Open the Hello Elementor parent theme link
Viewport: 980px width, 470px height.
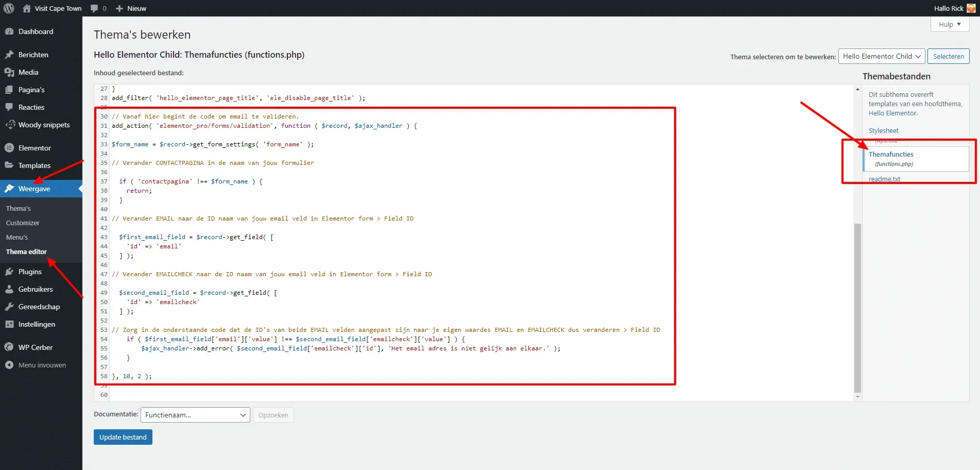[x=892, y=113]
